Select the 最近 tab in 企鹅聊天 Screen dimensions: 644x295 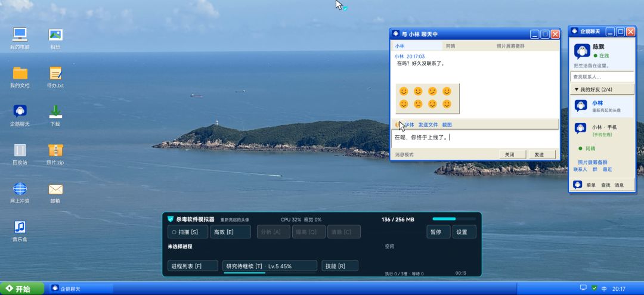coord(608,169)
